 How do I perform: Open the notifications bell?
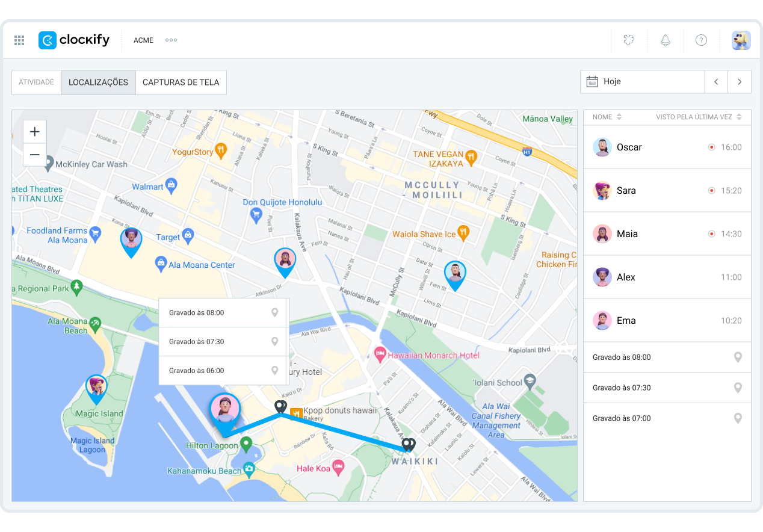pos(665,40)
